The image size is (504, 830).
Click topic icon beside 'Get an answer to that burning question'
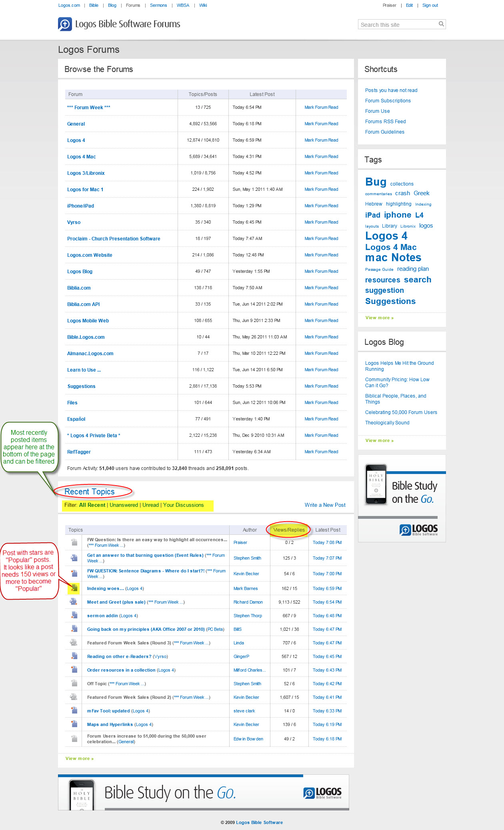pos(74,558)
